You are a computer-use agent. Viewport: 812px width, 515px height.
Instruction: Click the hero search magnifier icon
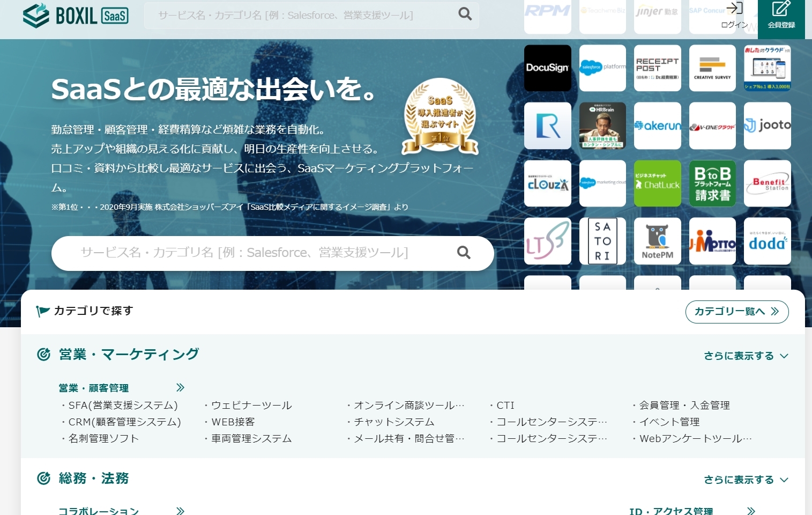coord(464,253)
